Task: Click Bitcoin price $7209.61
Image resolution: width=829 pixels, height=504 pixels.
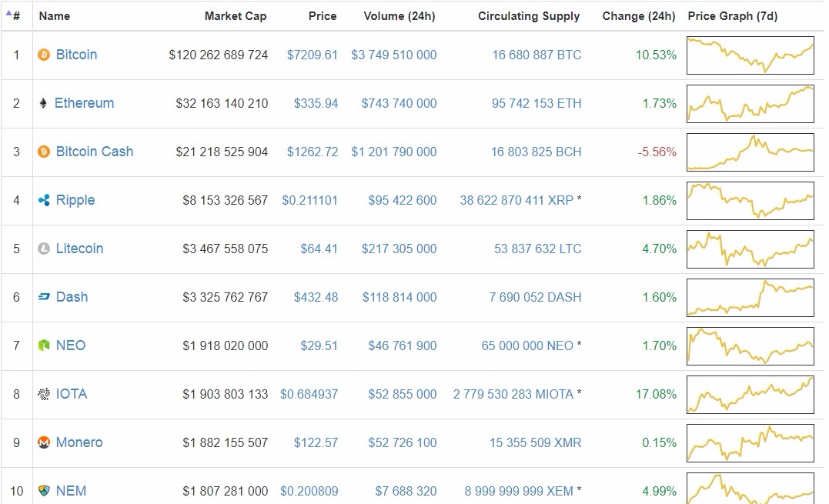Action: pos(312,55)
